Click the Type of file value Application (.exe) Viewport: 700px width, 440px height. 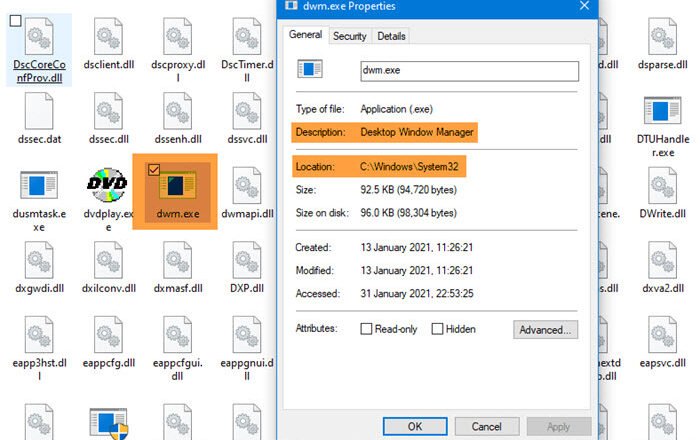tap(396, 109)
